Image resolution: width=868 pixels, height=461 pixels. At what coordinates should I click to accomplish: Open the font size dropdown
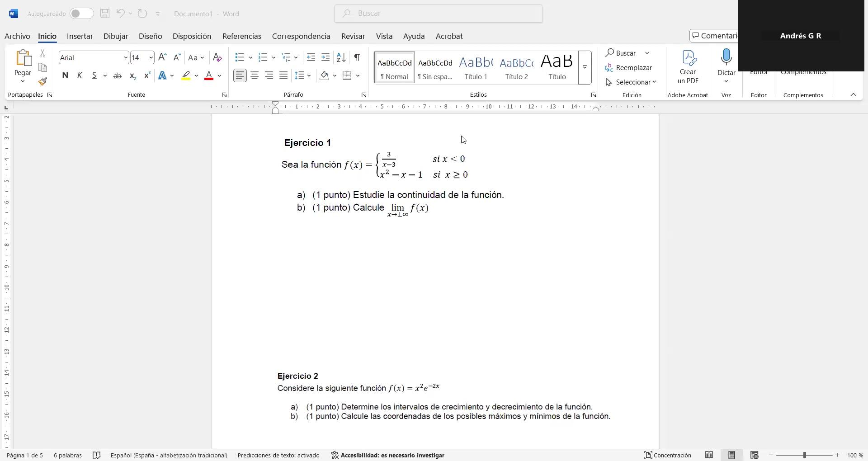pos(151,57)
